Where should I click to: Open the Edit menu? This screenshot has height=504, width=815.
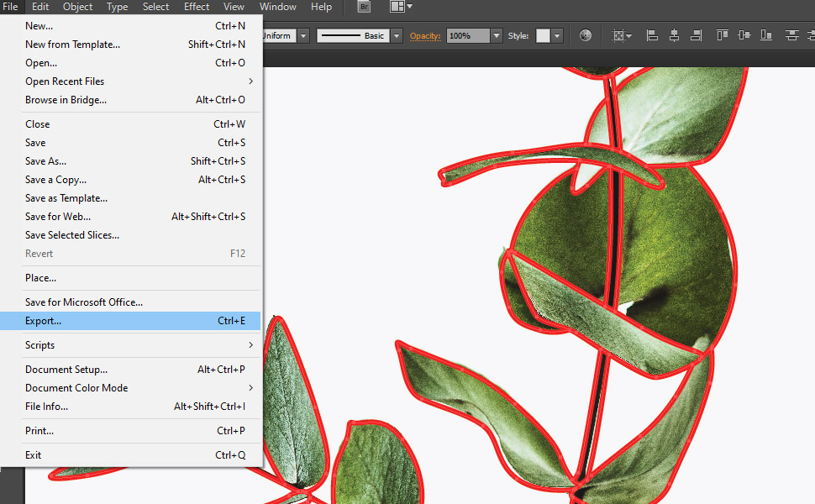pos(39,7)
